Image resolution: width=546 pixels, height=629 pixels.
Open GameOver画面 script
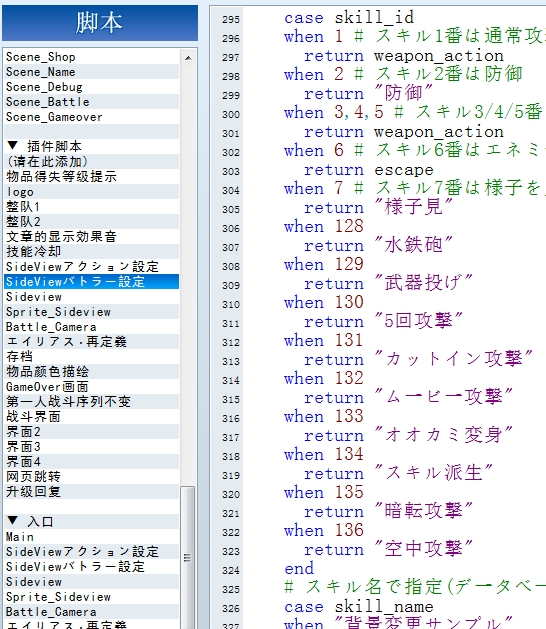click(91, 387)
